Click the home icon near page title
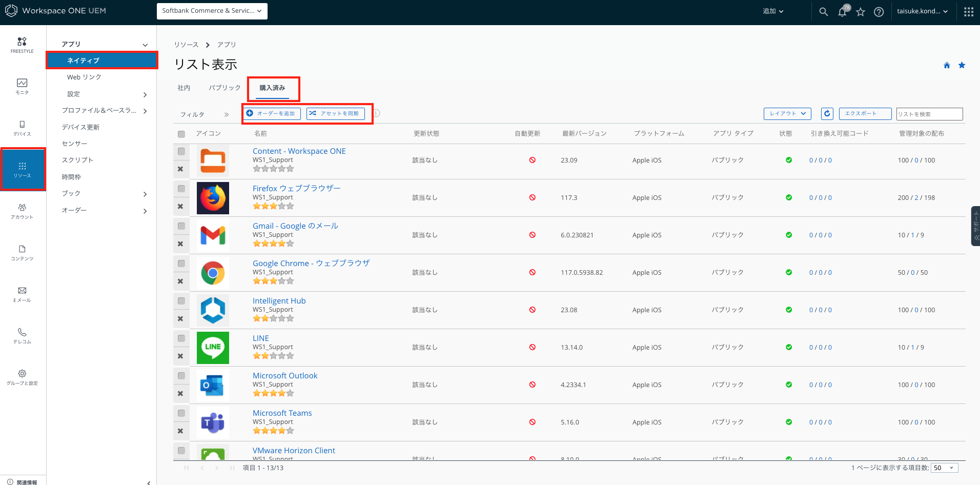Image resolution: width=980 pixels, height=485 pixels. [x=947, y=65]
